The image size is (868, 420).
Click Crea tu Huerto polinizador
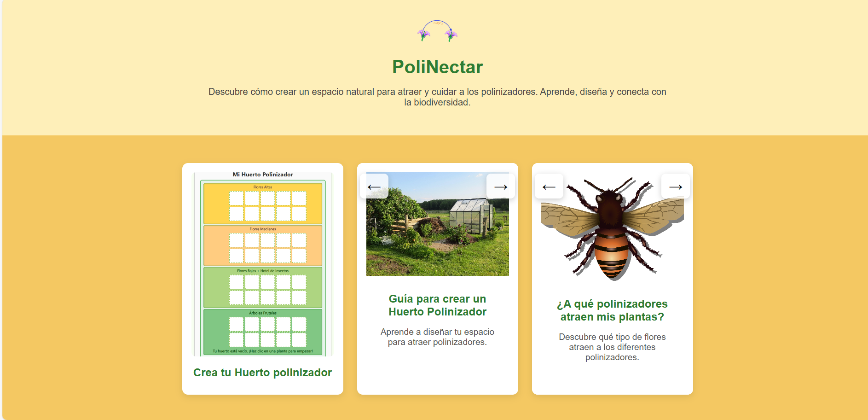pos(262,373)
